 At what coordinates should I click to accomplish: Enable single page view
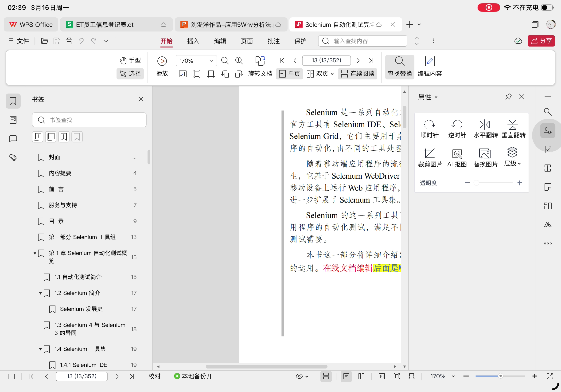pos(289,74)
